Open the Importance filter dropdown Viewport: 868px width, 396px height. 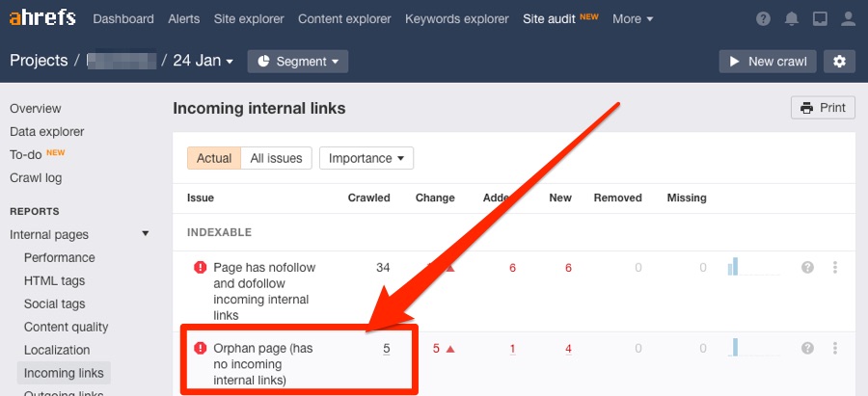pos(366,158)
